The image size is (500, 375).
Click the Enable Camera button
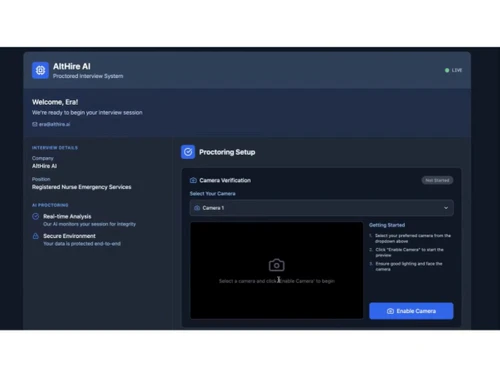tap(411, 311)
